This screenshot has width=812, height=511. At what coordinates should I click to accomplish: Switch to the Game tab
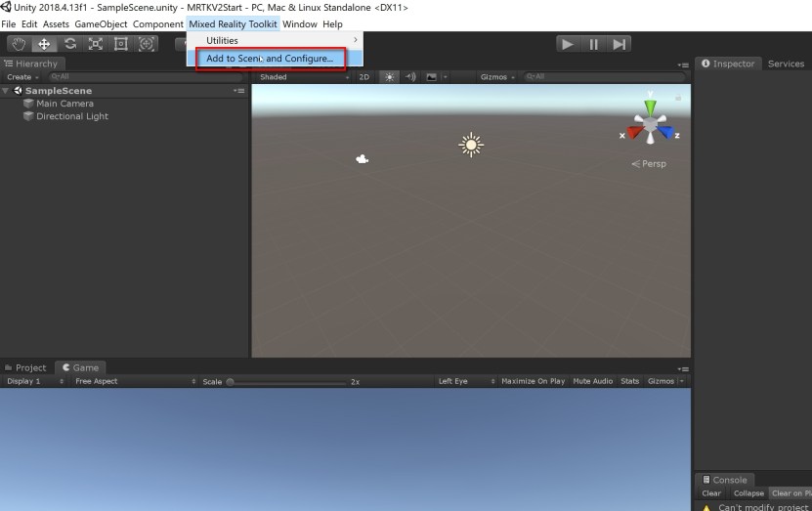[81, 367]
